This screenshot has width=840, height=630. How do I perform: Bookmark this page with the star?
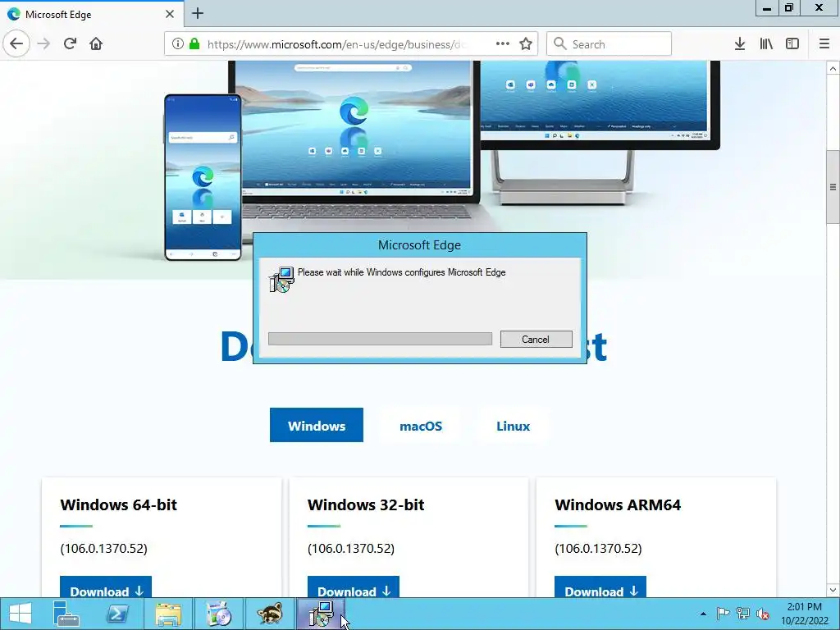(x=526, y=44)
